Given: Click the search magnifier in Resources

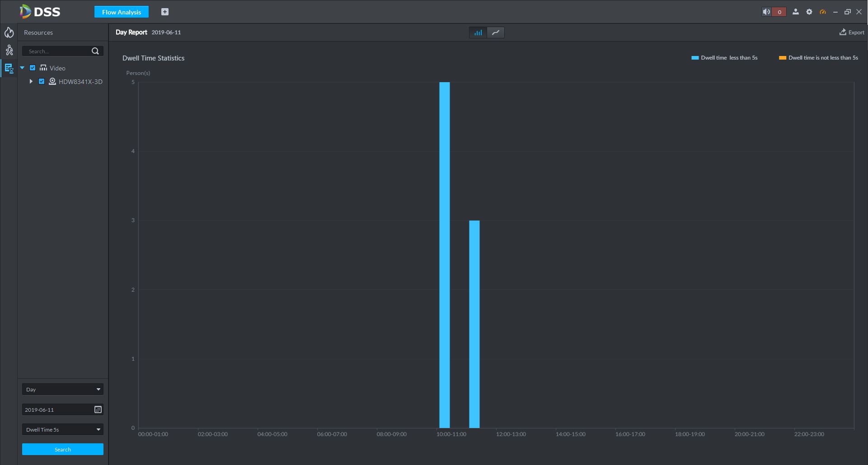Looking at the screenshot, I should [x=95, y=51].
